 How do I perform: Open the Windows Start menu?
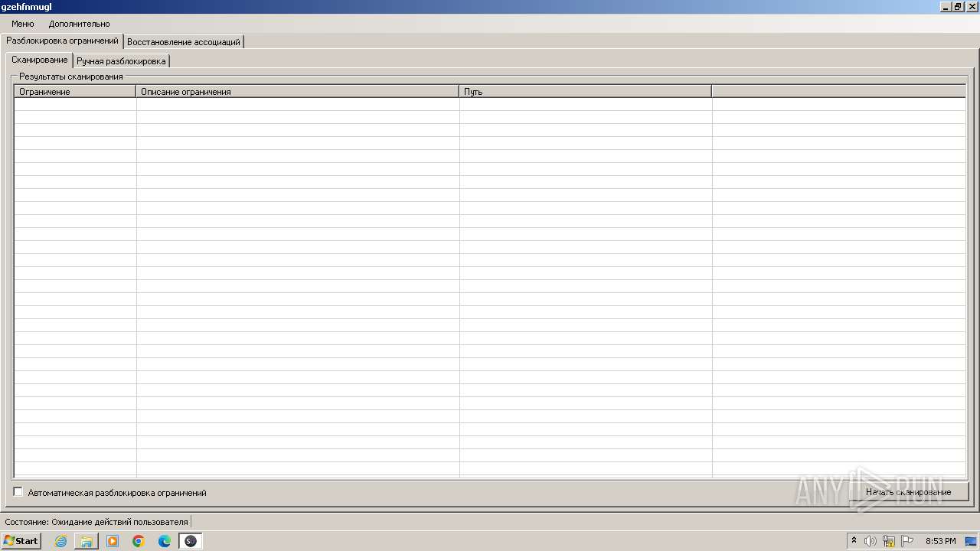point(21,540)
